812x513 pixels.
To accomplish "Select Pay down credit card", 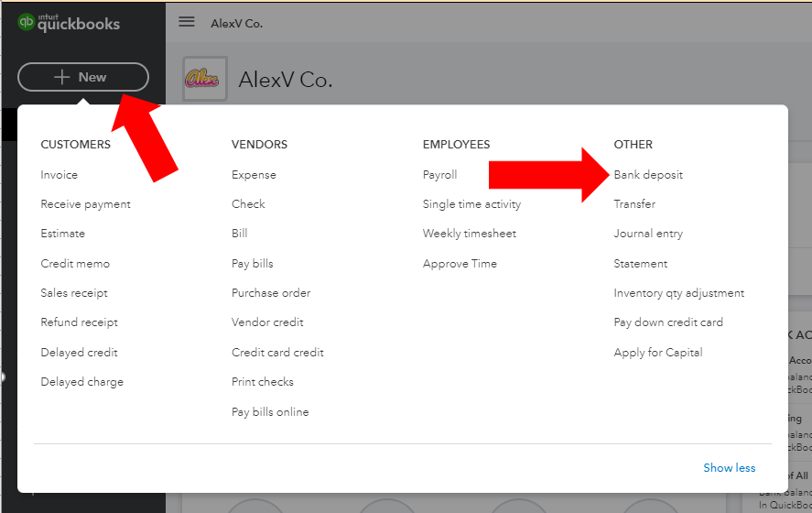I will (668, 322).
